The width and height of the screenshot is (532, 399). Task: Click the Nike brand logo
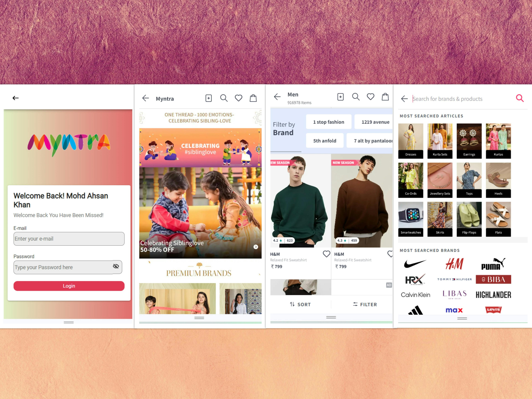point(415,264)
